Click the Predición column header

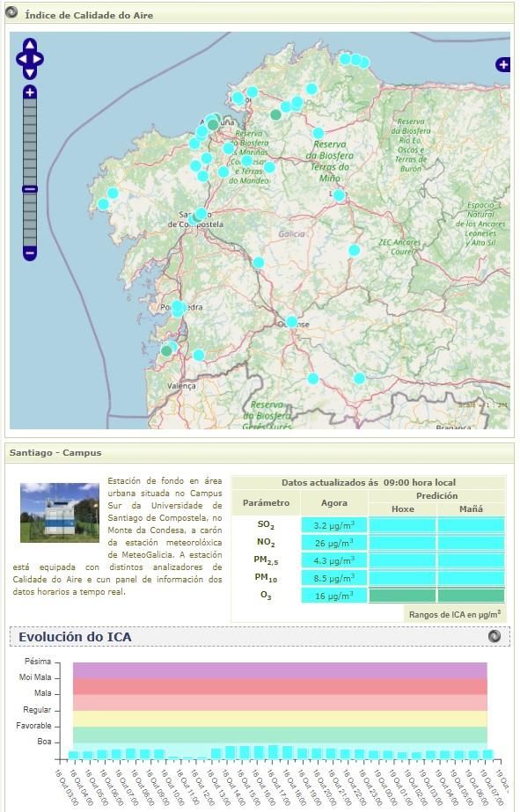[436, 495]
